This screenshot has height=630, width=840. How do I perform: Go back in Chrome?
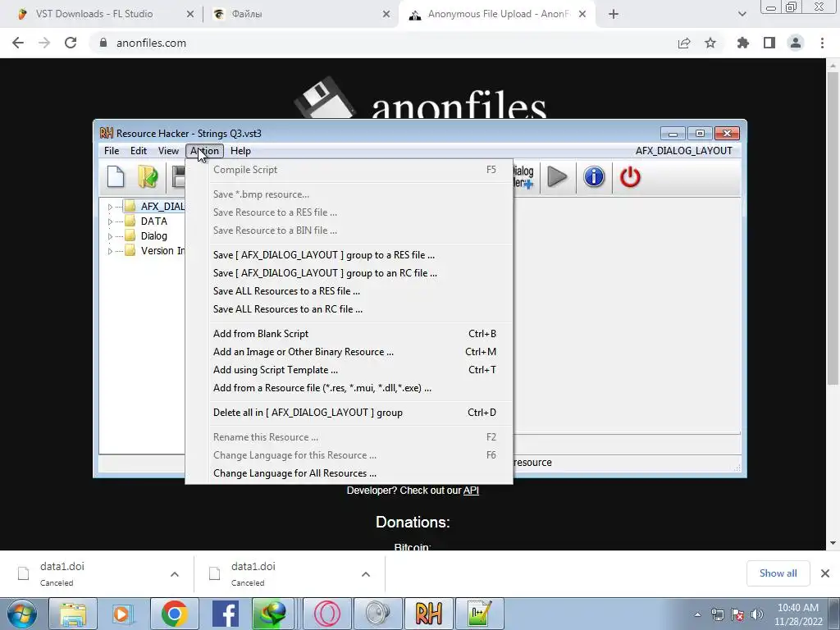(18, 43)
